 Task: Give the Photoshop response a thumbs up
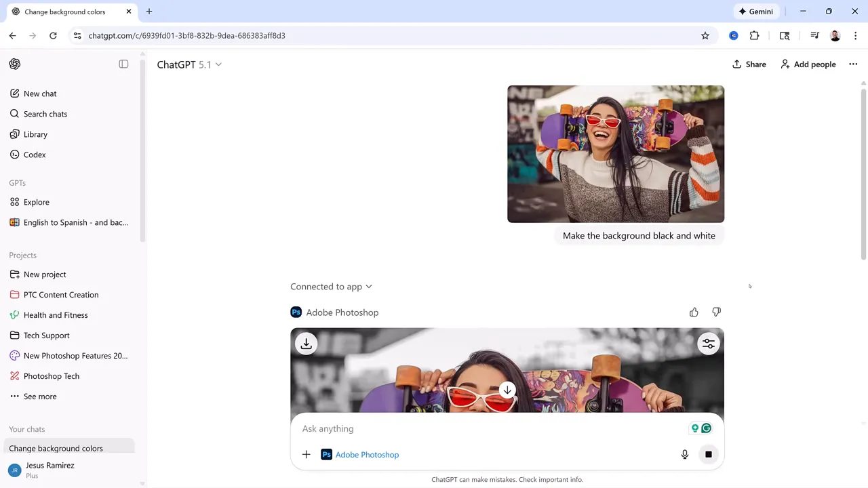[x=694, y=312]
